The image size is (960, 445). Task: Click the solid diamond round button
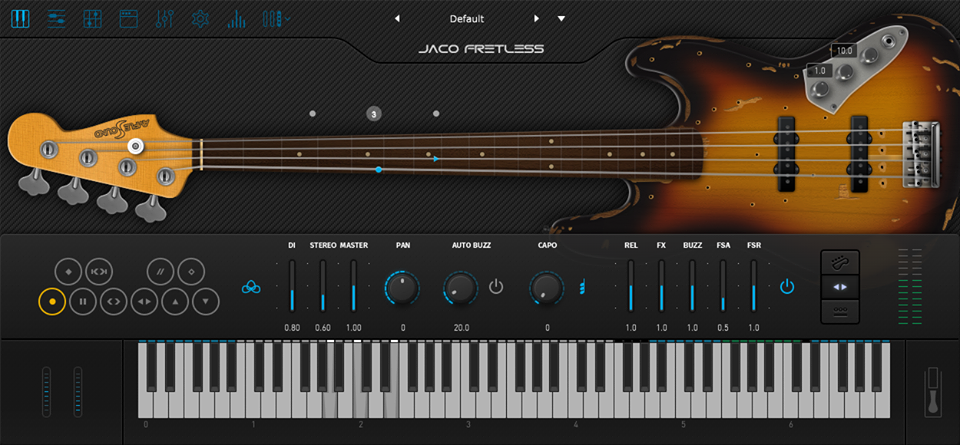(68, 272)
